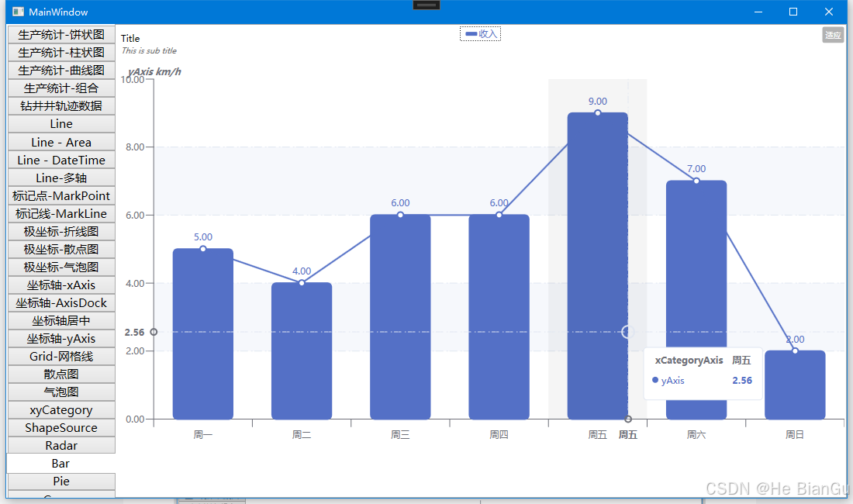Select the 极坐标-气泡图 entry
Screen dimensions: 853x504
click(61, 267)
